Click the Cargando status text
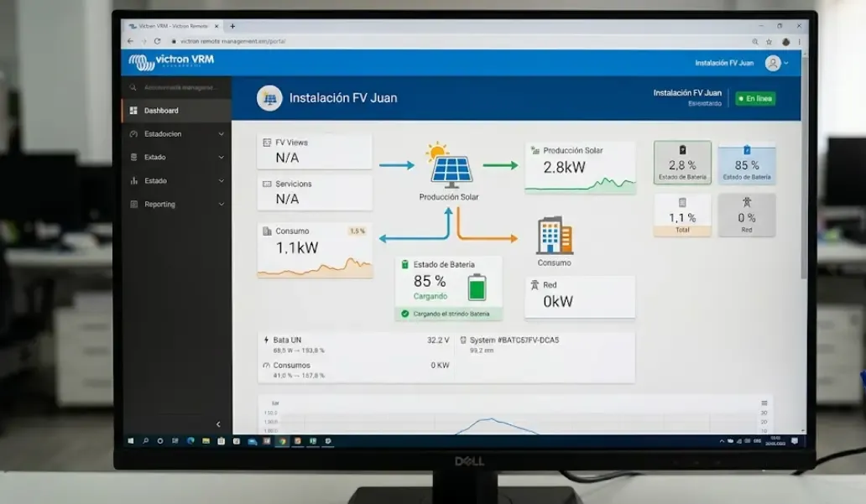Screen dimensions: 866x504 click(x=430, y=296)
